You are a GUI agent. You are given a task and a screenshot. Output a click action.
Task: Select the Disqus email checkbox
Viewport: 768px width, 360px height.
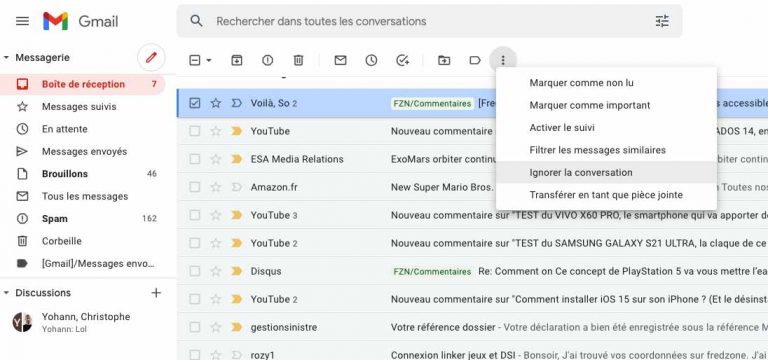click(194, 271)
